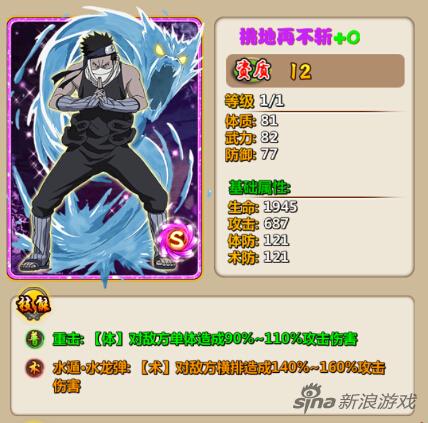
Task: Click the pink S rank badge
Action: (x=177, y=238)
